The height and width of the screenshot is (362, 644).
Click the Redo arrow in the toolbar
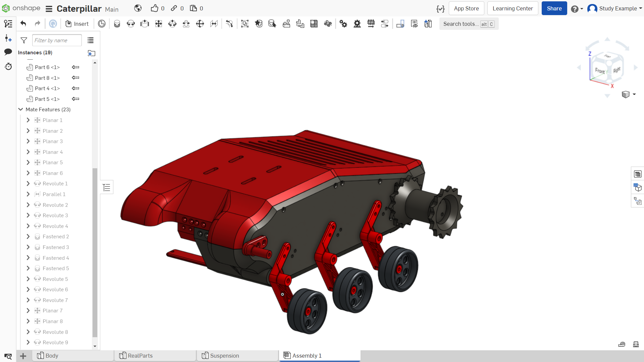[38, 23]
